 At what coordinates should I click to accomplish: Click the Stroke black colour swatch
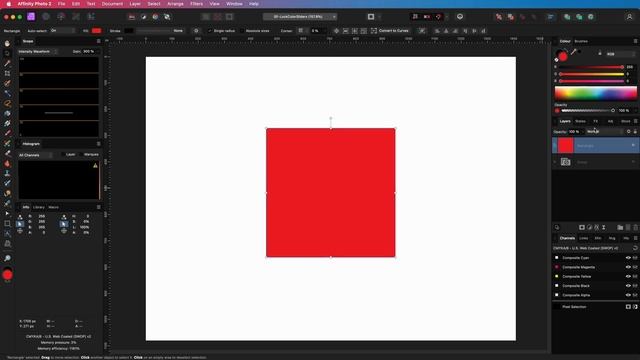pyautogui.click(x=129, y=31)
